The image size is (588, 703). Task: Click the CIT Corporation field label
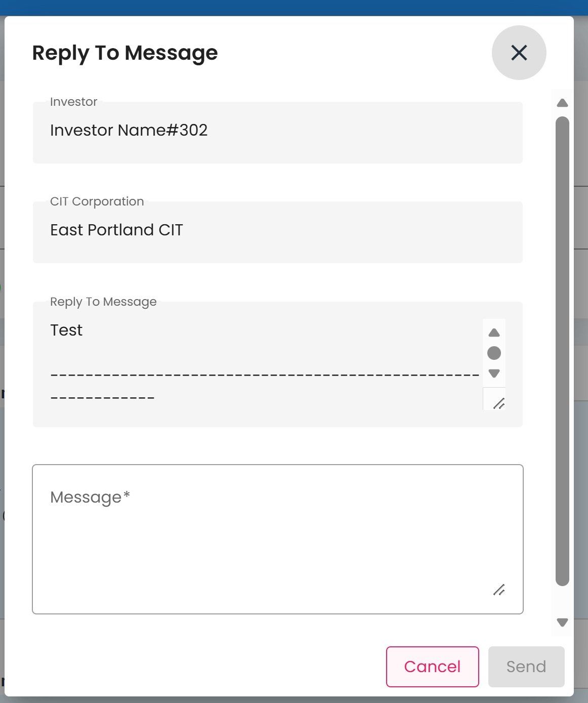(x=97, y=201)
